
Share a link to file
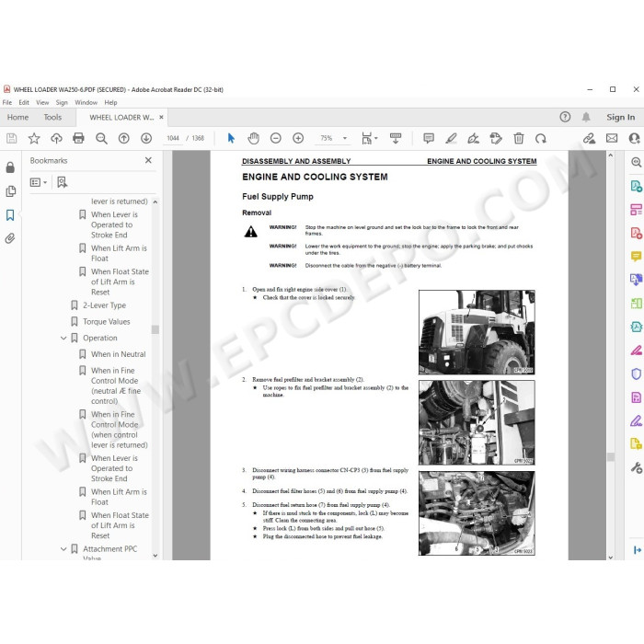pyautogui.click(x=589, y=138)
